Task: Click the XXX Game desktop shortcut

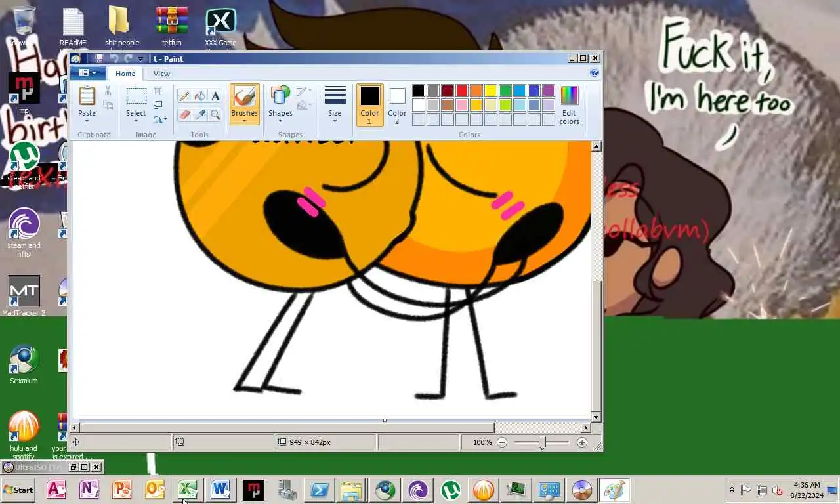Action: click(x=220, y=28)
